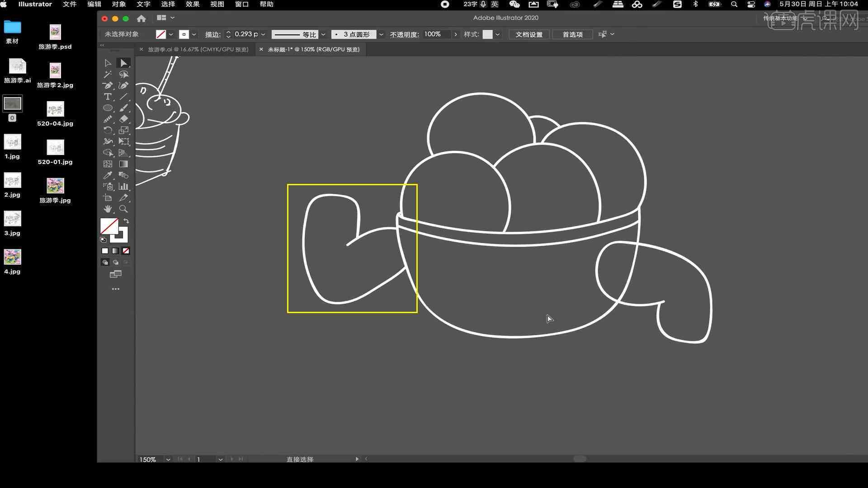Select the Ellipse tool

tap(108, 108)
